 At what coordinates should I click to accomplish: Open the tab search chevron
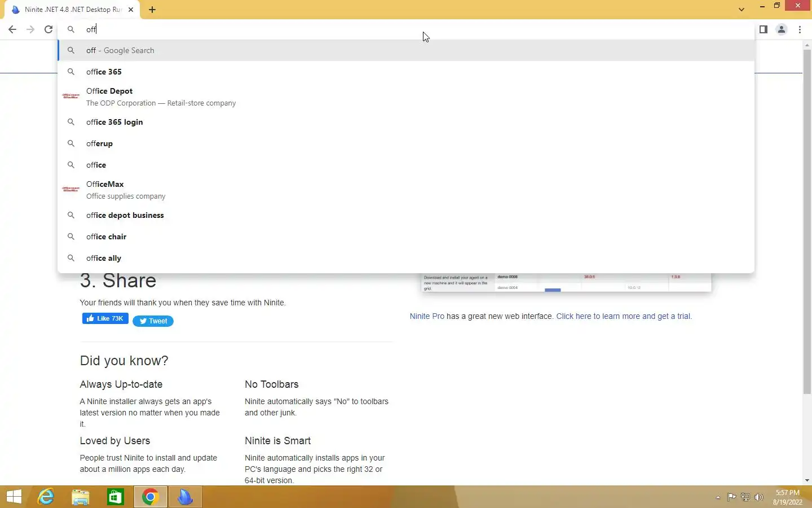[742, 9]
